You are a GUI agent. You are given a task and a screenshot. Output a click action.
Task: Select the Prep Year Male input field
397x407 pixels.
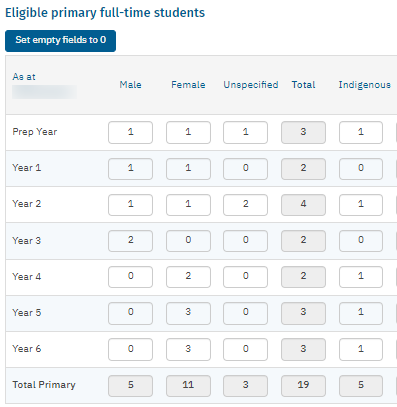(130, 132)
